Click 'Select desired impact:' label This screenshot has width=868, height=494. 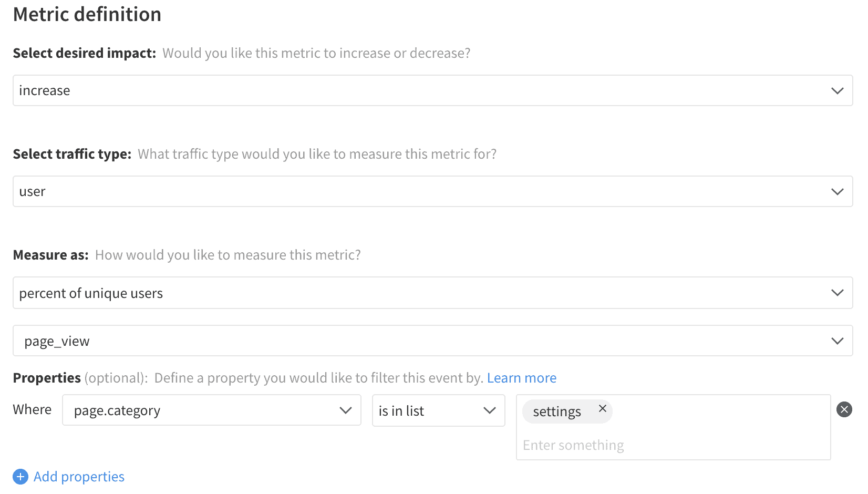[85, 53]
